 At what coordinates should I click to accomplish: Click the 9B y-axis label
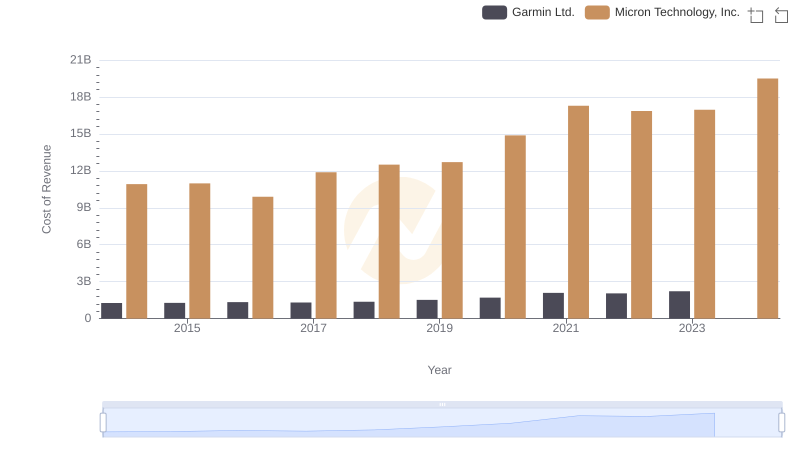pos(84,208)
